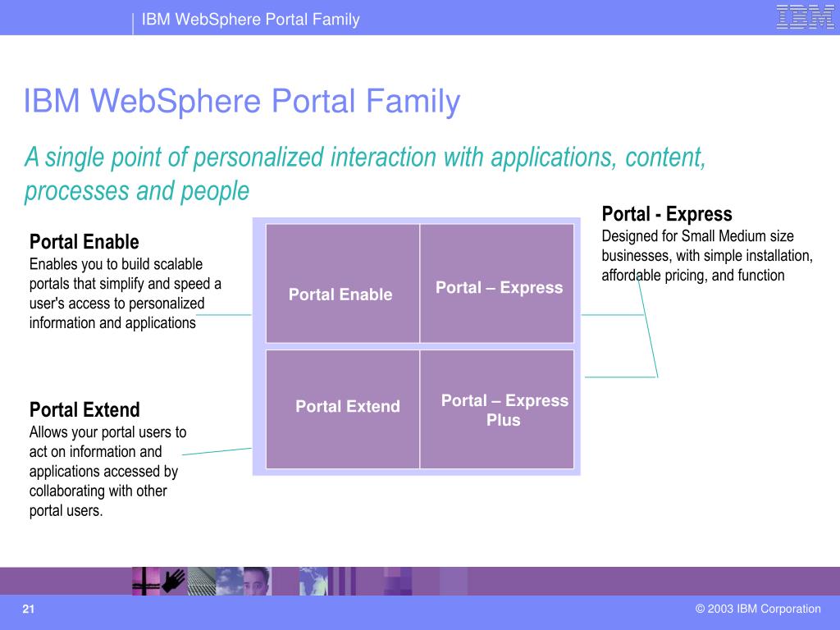Click the building image in footer strip

pyautogui.click(x=202, y=582)
